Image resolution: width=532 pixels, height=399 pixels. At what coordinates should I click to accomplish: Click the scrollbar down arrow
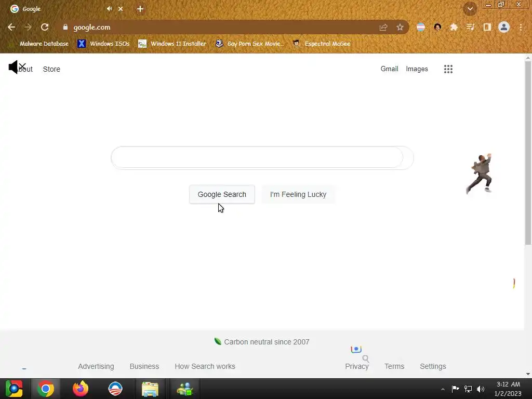click(528, 374)
